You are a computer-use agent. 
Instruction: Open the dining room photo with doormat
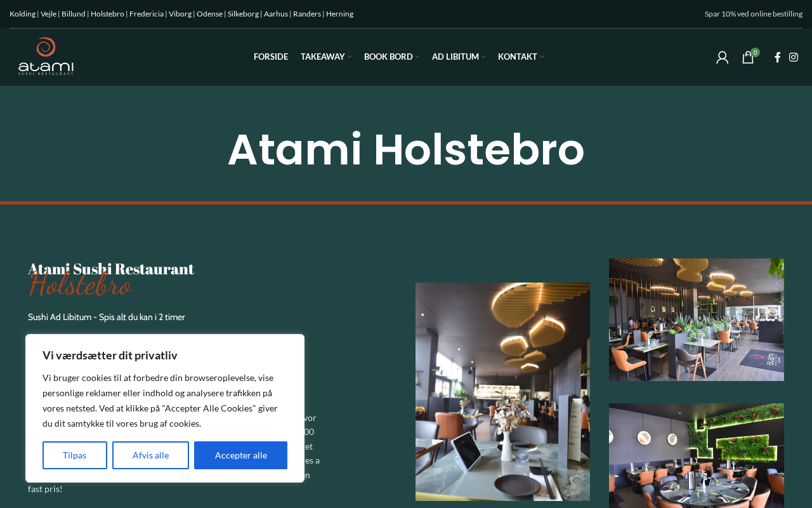697,319
